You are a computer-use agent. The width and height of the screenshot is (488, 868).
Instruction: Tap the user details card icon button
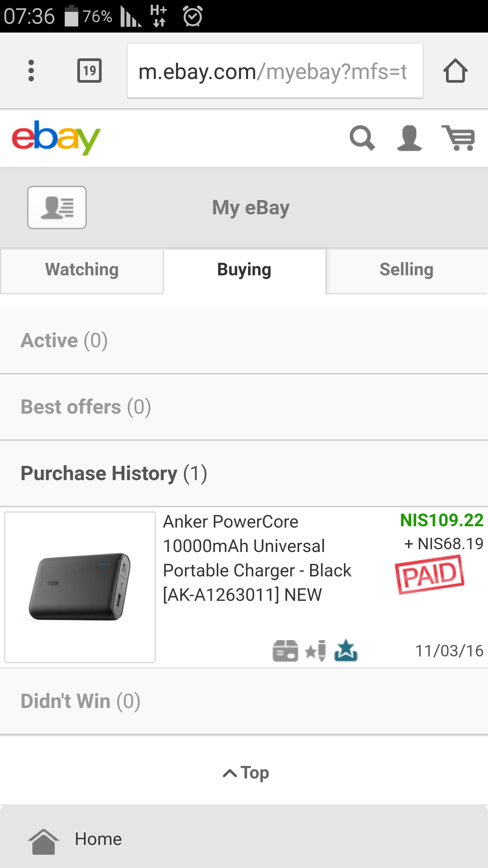(57, 208)
